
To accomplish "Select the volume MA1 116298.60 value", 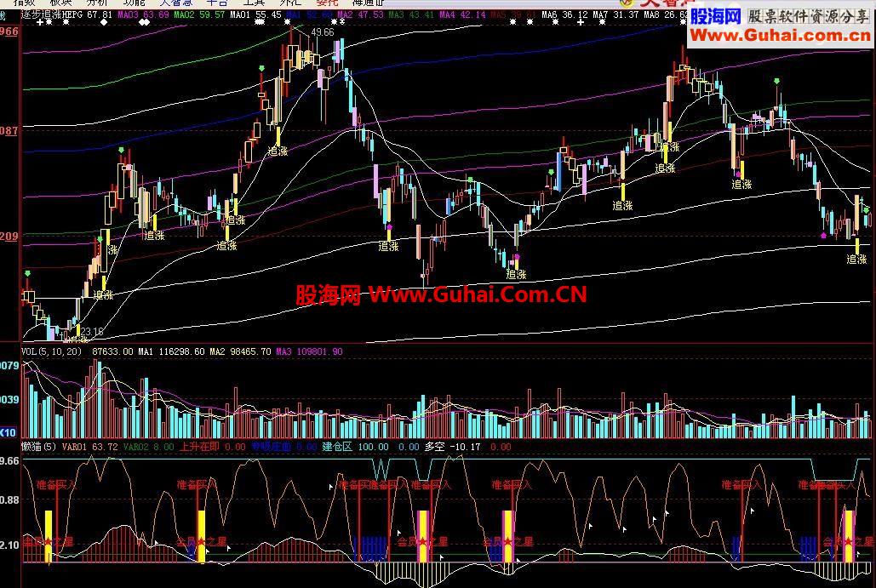I will (171, 351).
